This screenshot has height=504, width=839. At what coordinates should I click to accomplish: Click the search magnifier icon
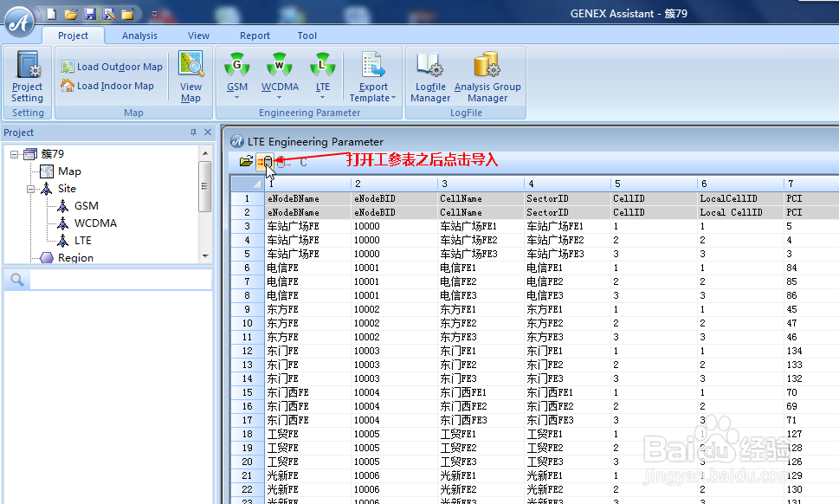pyautogui.click(x=17, y=280)
